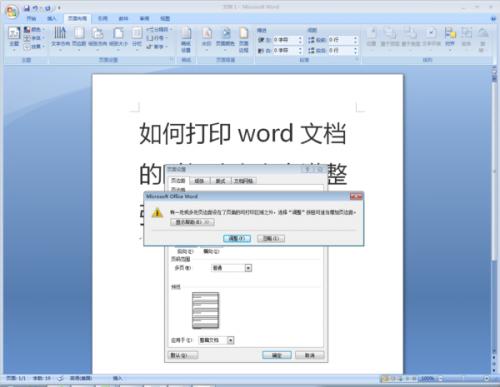Click the Default (默认) button in Page Setup
Screen dimensions: 500x387
[183, 355]
